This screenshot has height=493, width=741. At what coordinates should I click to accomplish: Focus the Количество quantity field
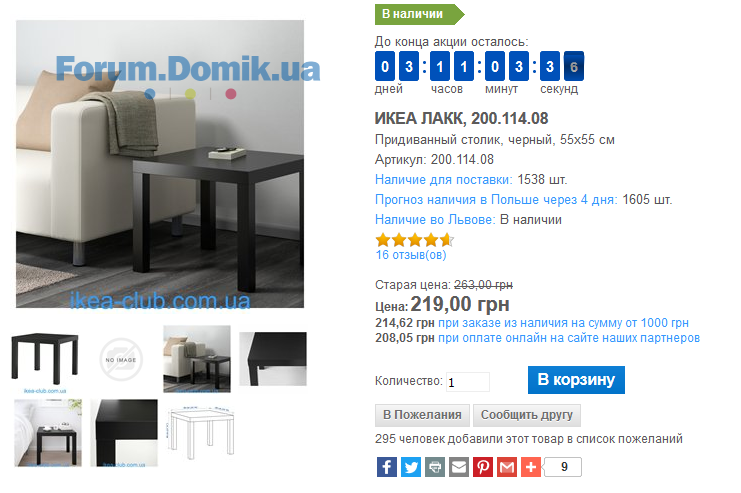coord(468,382)
